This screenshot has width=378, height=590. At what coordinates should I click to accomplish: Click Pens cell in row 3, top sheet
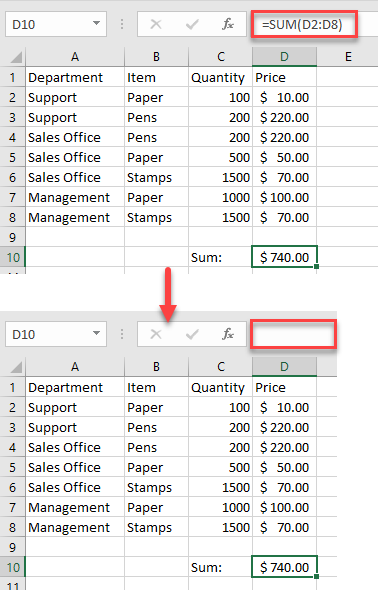pyautogui.click(x=156, y=117)
